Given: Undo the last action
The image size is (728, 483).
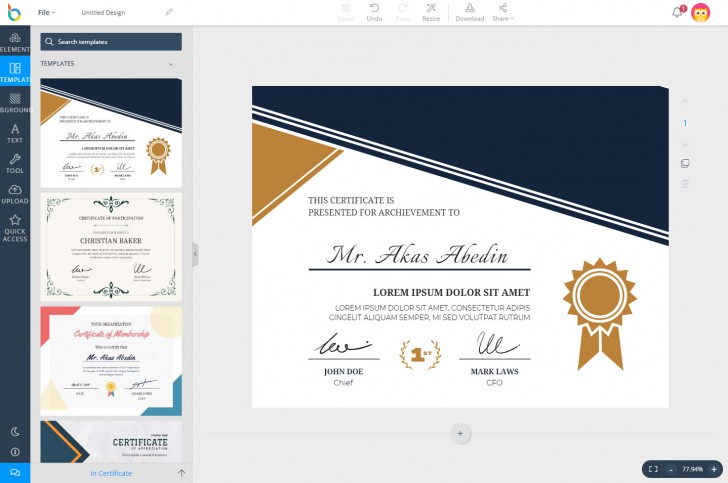Looking at the screenshot, I should click(x=374, y=13).
